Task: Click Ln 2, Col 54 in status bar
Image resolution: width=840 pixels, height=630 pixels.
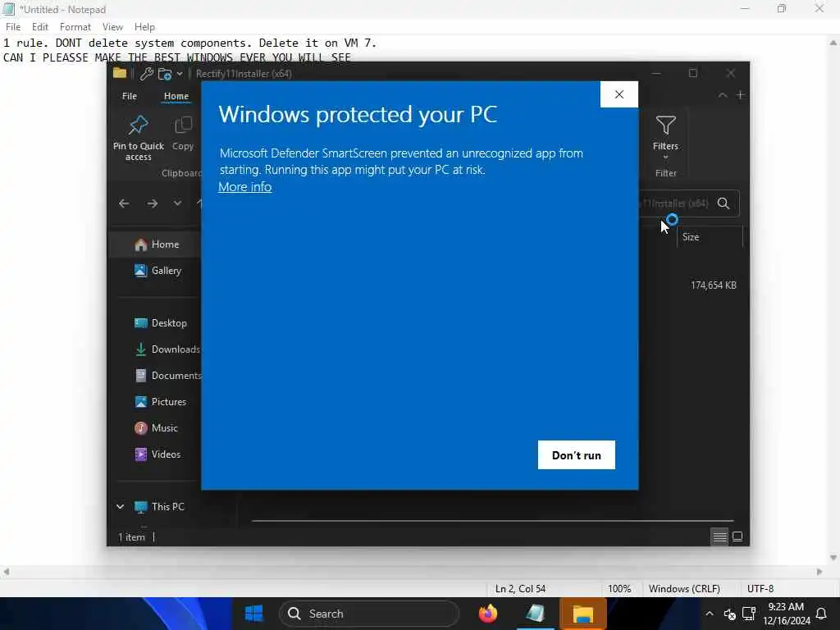Action: [520, 589]
